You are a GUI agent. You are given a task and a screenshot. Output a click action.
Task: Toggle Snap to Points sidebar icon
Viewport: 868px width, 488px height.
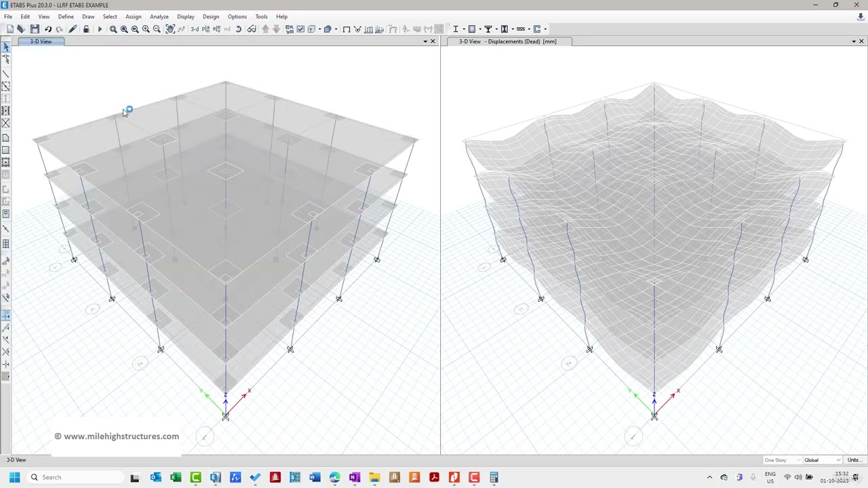pos(5,314)
